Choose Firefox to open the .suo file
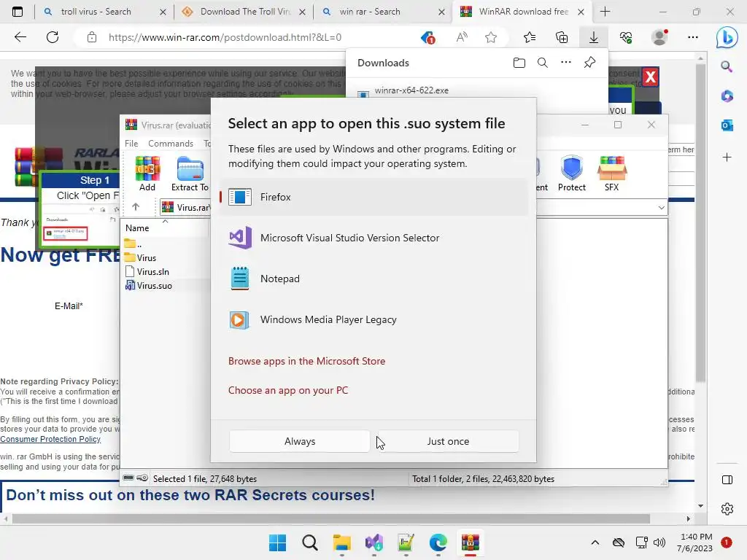This screenshot has height=560, width=747. pos(374,197)
